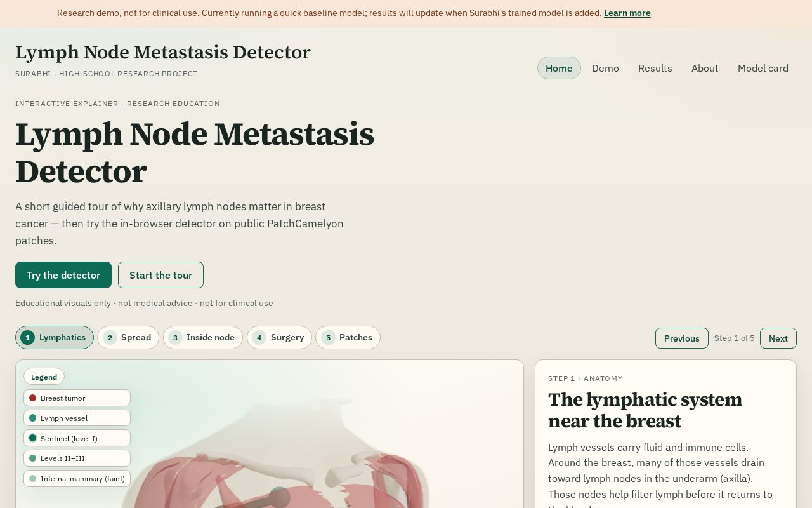812x508 pixels.
Task: Toggle Internal mammary (faint) legend item
Action: (77, 479)
